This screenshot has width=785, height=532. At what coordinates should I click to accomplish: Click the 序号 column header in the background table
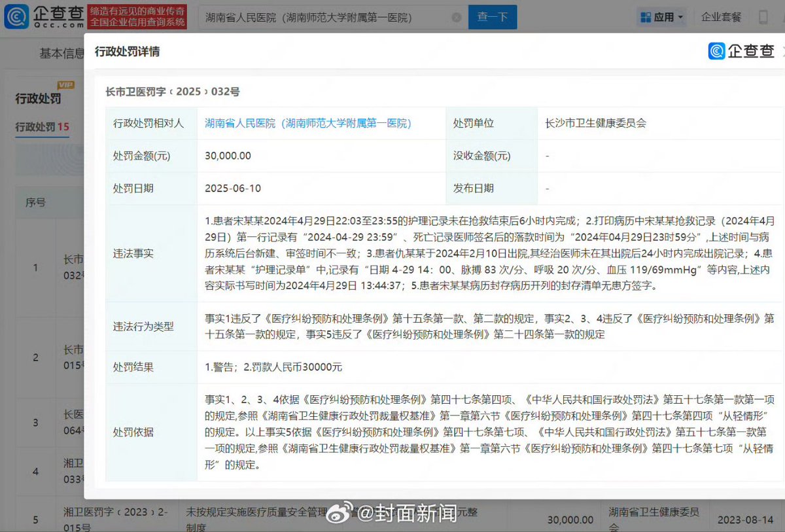pos(35,202)
